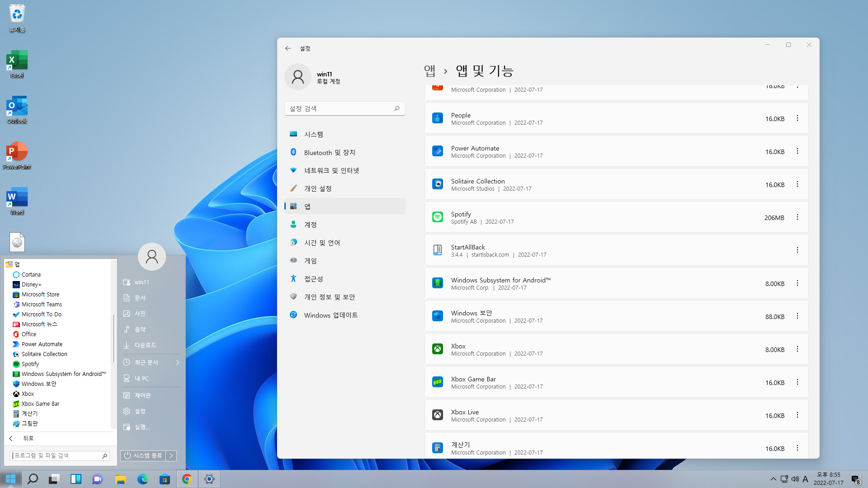
Task: Launch Teams Chat from taskbar
Action: click(x=98, y=479)
